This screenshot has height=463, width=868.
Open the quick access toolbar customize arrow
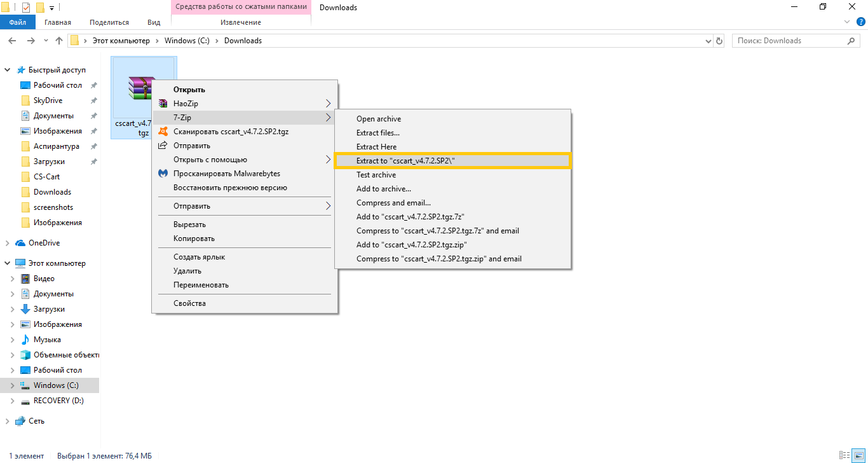click(x=51, y=8)
